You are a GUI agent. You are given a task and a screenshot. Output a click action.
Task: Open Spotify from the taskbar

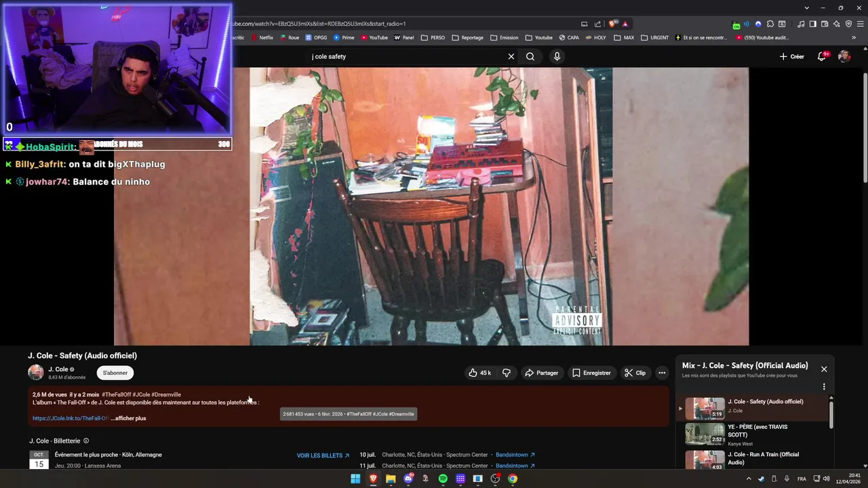[x=443, y=479]
